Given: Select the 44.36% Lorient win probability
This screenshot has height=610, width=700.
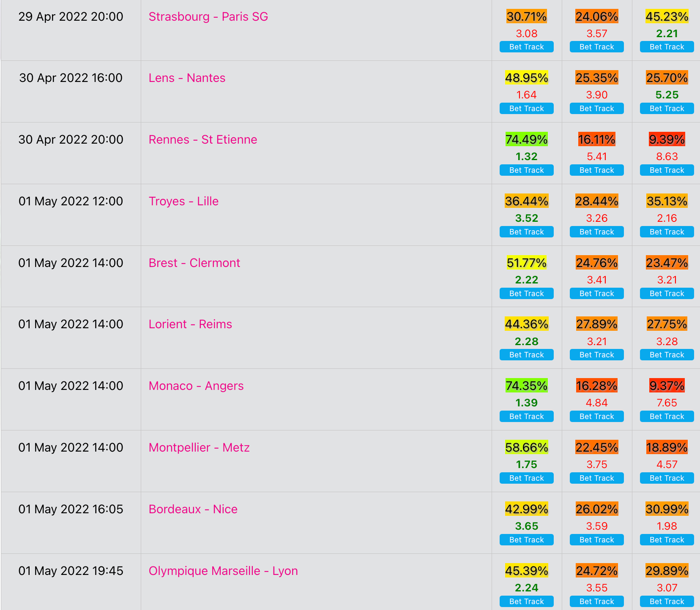Looking at the screenshot, I should click(527, 324).
